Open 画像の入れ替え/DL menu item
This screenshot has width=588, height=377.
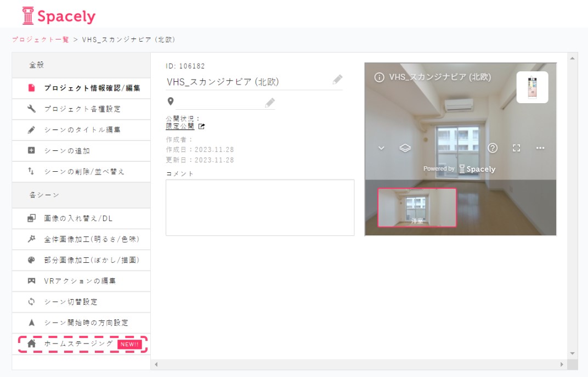[81, 219]
